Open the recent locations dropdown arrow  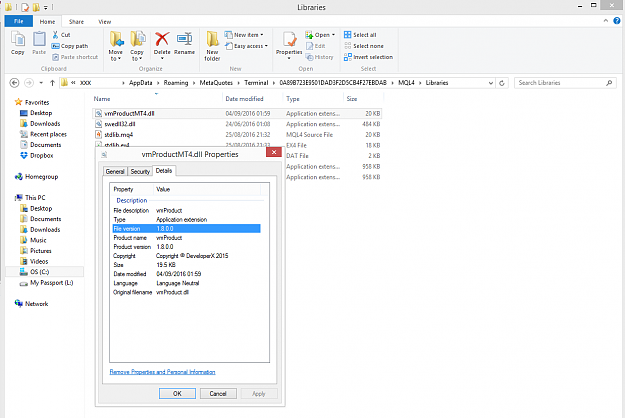tap(41, 83)
